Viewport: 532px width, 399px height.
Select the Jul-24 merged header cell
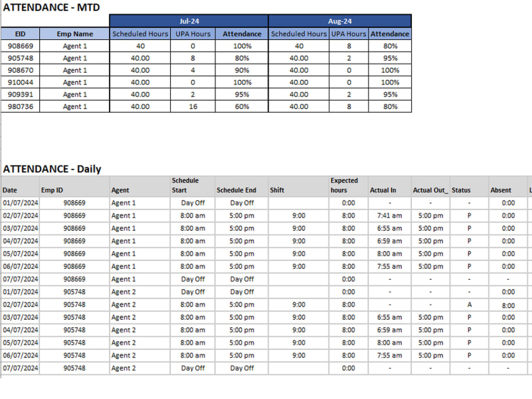tap(189, 21)
